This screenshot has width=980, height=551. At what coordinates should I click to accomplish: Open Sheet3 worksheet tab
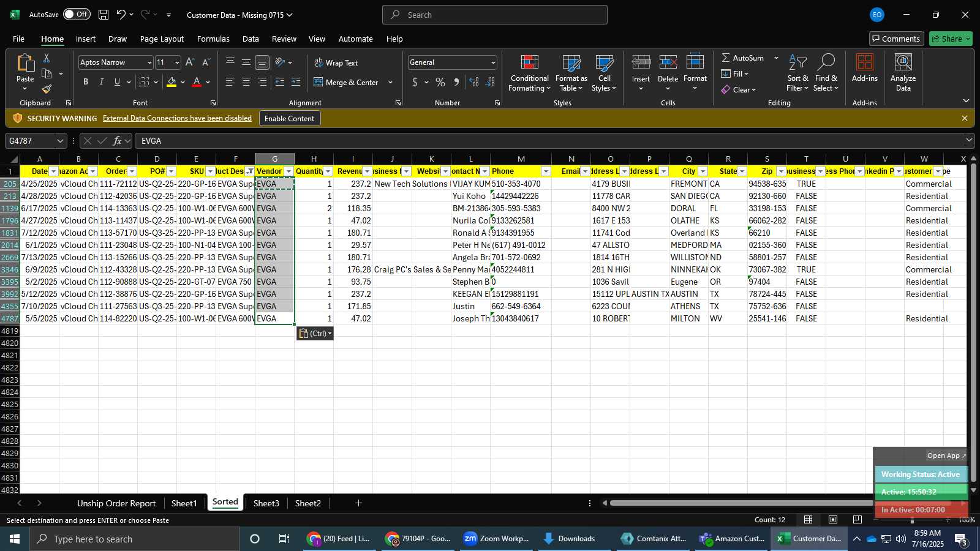coord(266,503)
